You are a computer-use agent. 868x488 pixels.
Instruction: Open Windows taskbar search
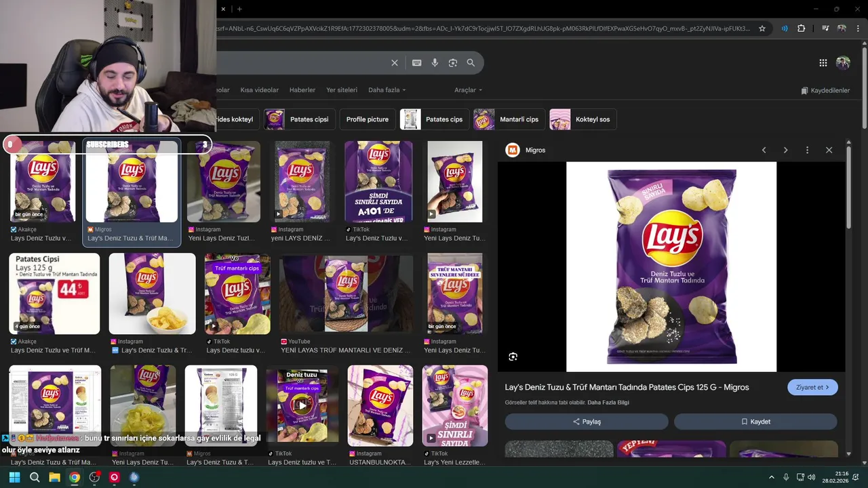[x=35, y=477]
